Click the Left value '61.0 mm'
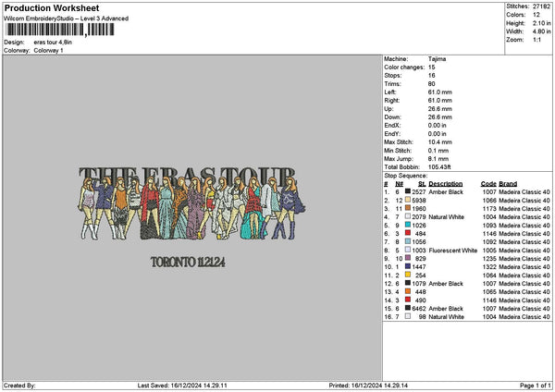This screenshot has height=392, width=555. point(439,92)
